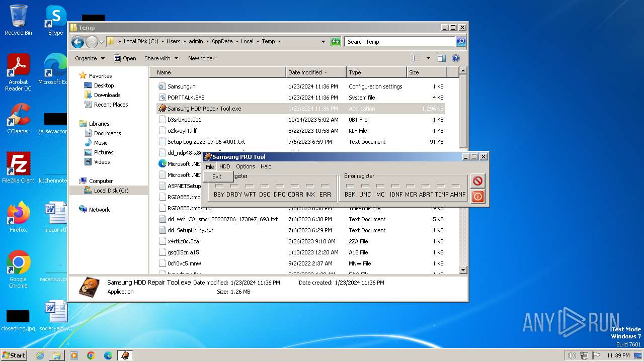Expand the address bar history dropdown
644x362 pixels.
pos(323,42)
